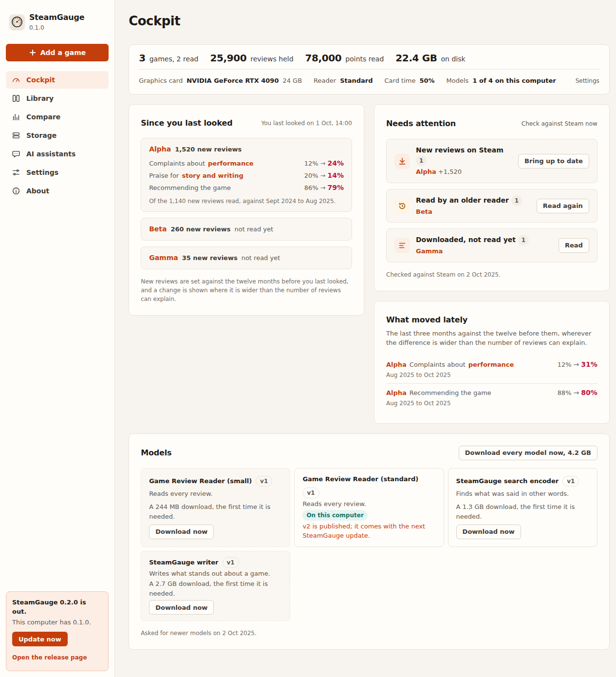This screenshot has height=677, width=616.
Task: Download the SteamGauge search encoder model
Action: [488, 532]
